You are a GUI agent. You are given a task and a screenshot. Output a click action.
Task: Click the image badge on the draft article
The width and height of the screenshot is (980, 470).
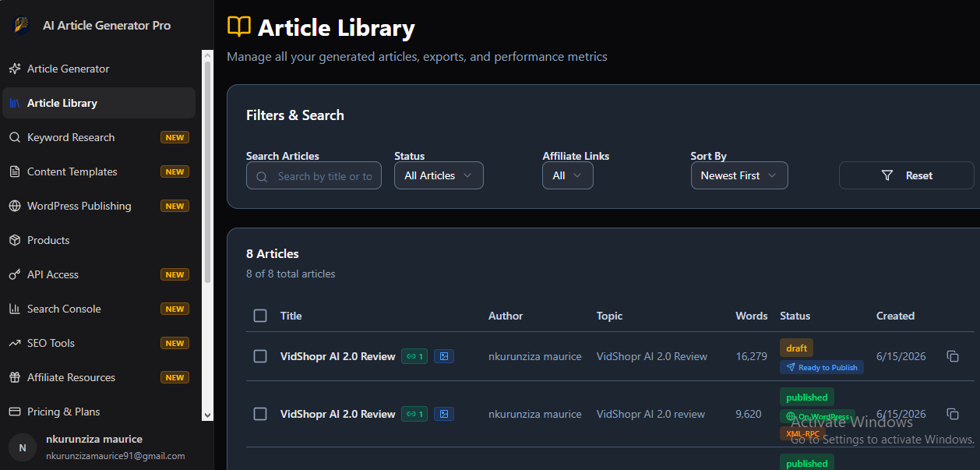(444, 356)
